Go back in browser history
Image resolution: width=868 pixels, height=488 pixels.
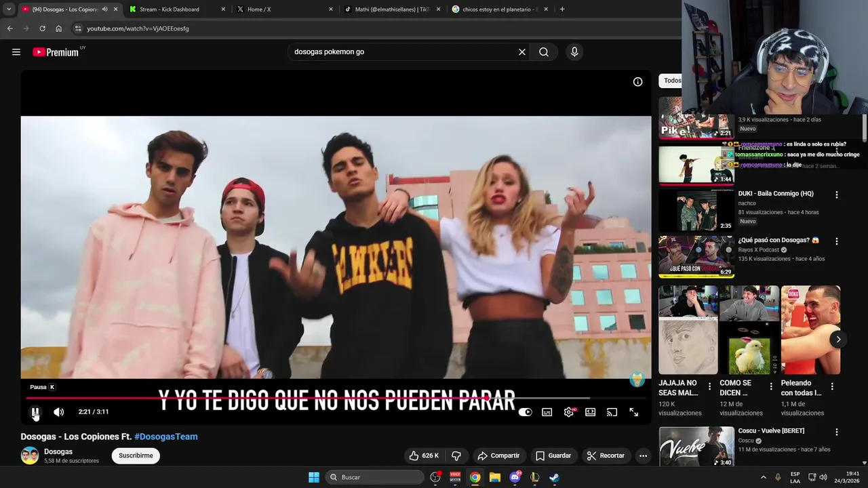(9, 28)
